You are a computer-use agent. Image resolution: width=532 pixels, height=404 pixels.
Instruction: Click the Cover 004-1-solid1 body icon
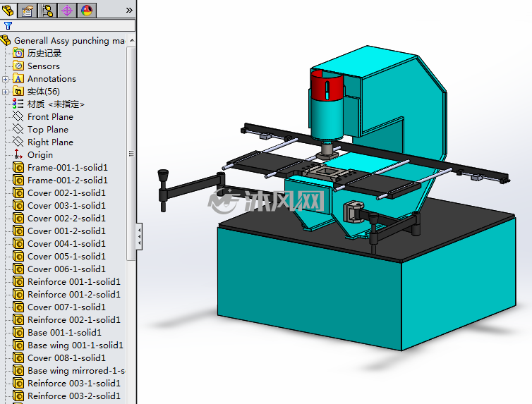pos(18,243)
